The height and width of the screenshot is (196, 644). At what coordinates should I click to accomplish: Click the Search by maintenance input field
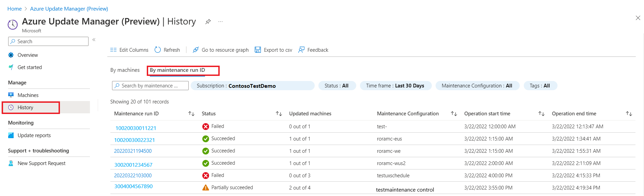click(x=150, y=86)
